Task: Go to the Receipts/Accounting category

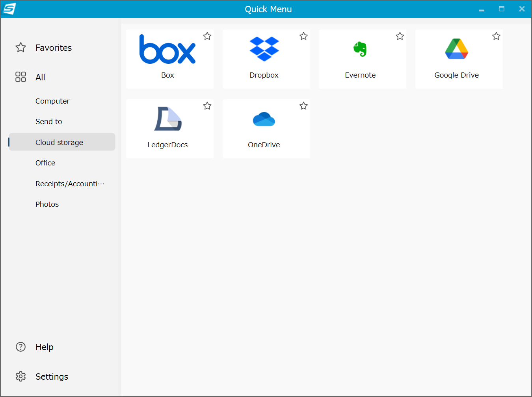Action: tap(70, 184)
